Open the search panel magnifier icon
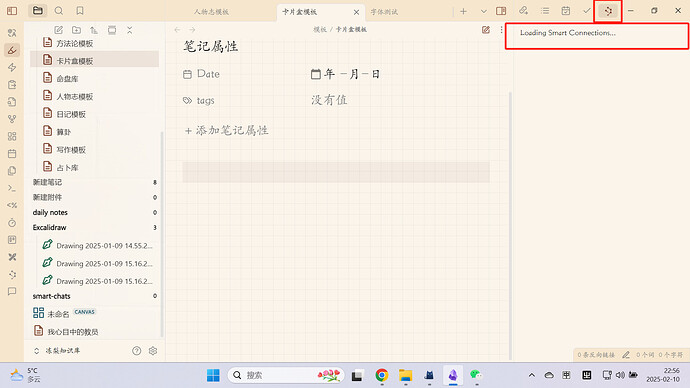The width and height of the screenshot is (690, 388). tap(59, 11)
